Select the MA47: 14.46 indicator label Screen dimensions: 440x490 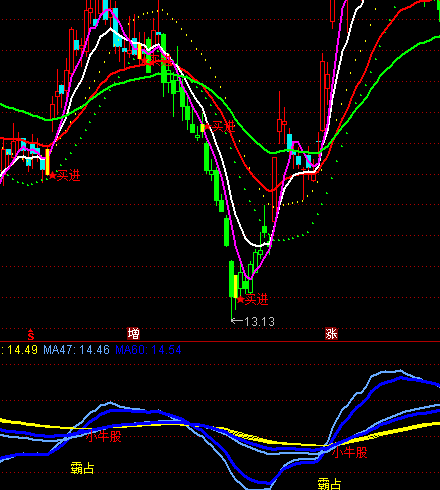(76, 350)
